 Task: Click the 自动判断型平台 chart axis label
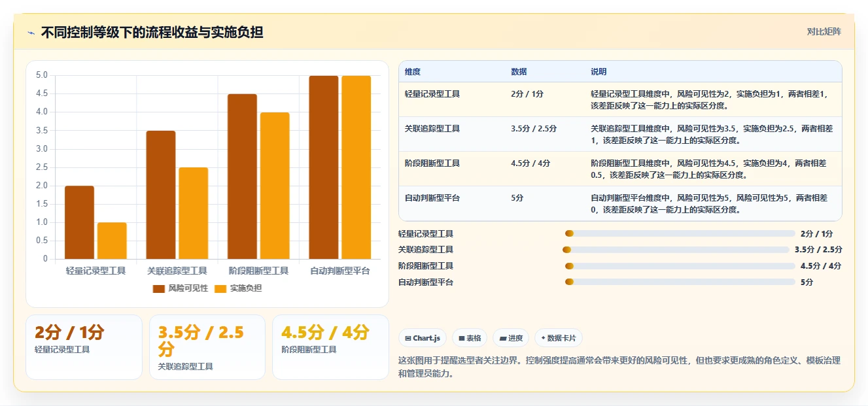click(x=340, y=271)
